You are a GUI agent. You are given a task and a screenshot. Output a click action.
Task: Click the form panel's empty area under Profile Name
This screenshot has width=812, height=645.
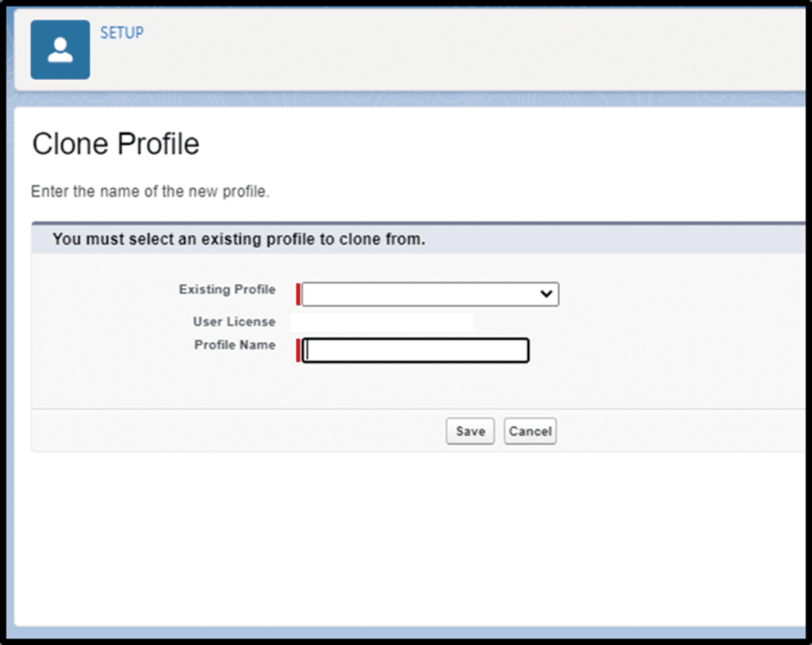412,387
